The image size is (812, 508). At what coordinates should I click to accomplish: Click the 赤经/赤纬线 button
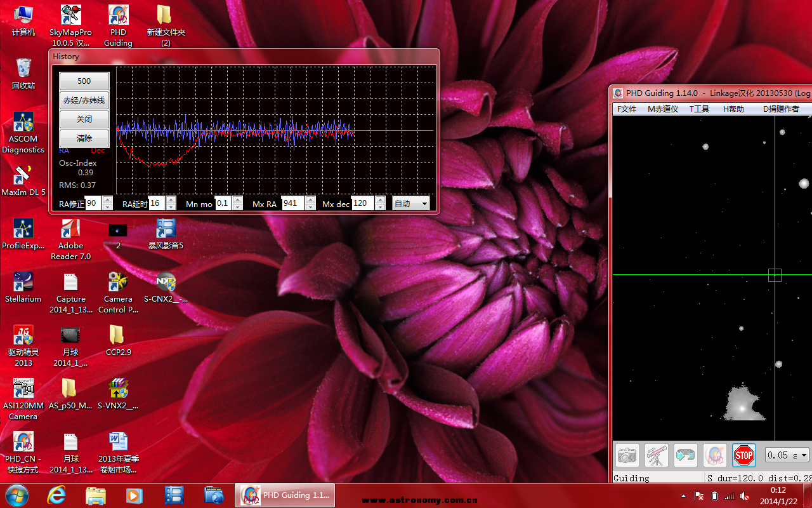[84, 100]
